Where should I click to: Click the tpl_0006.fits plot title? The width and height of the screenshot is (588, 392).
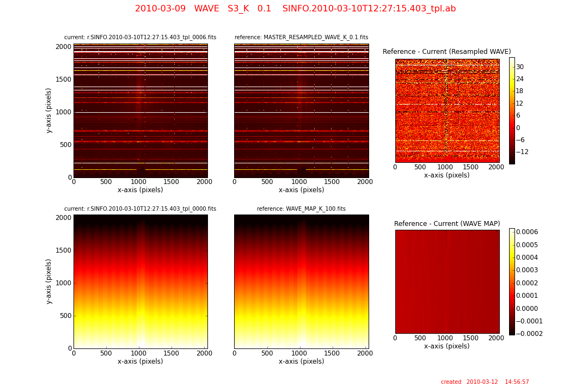pos(140,38)
